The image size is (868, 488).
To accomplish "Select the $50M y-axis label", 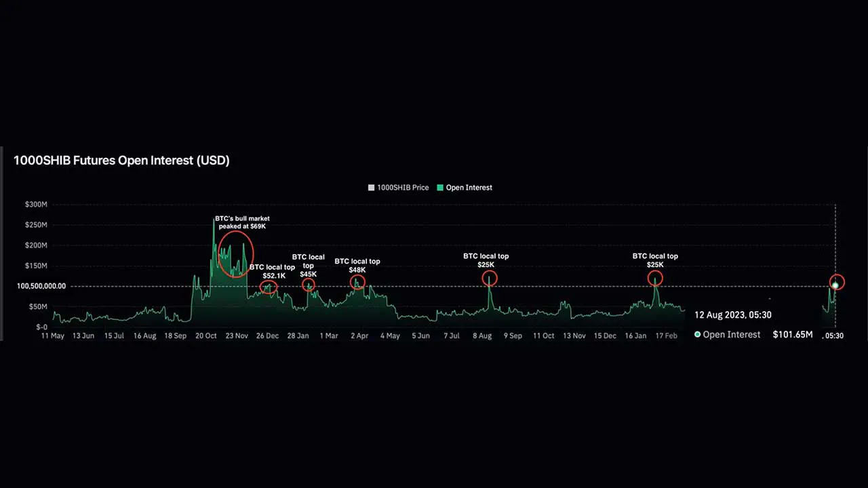I will pos(37,306).
